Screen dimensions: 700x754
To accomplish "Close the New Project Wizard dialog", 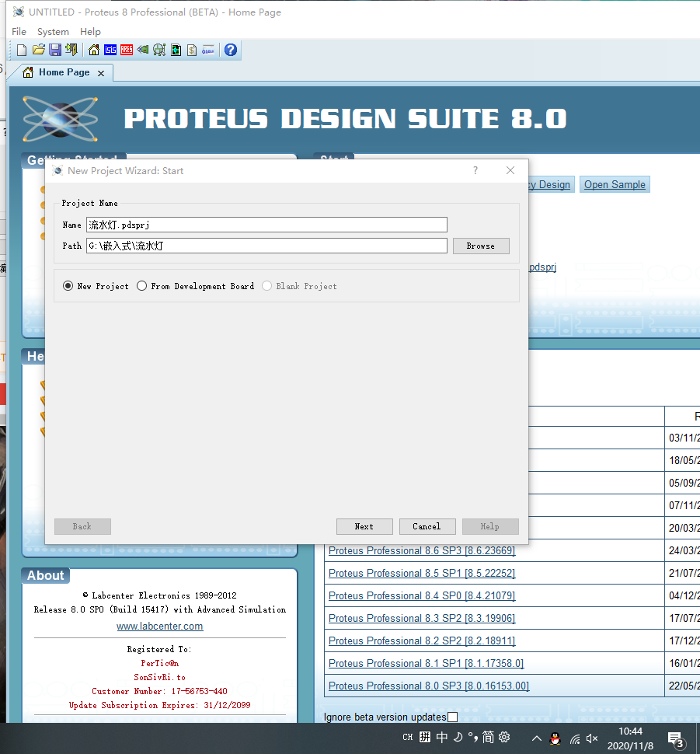I will tap(510, 170).
